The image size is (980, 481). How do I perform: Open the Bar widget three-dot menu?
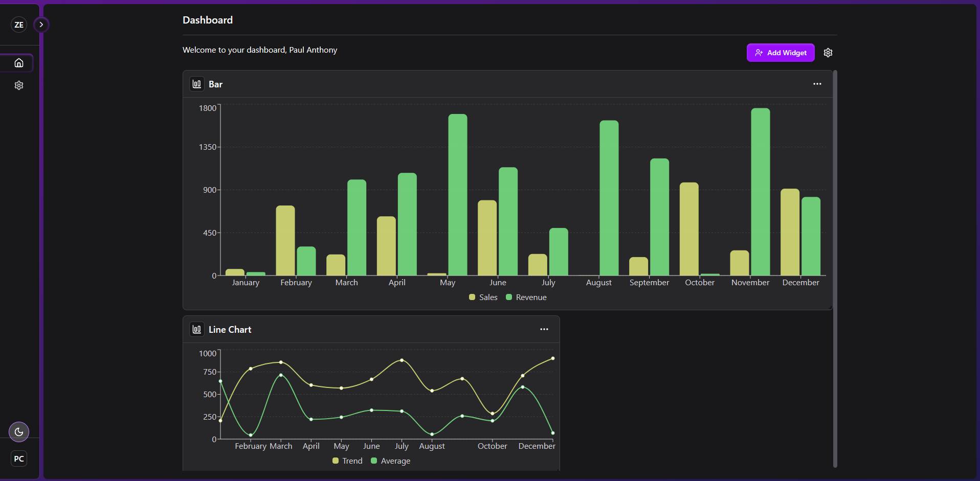click(x=816, y=83)
